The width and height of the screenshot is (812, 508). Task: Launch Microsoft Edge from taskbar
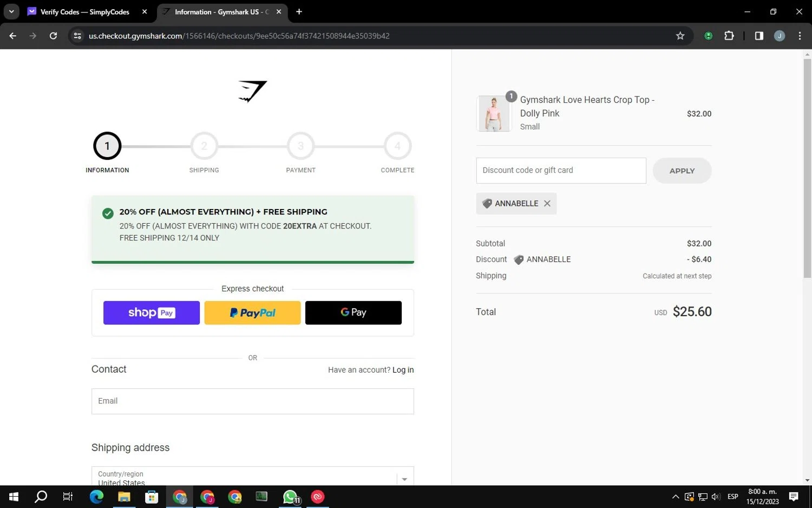[96, 497]
